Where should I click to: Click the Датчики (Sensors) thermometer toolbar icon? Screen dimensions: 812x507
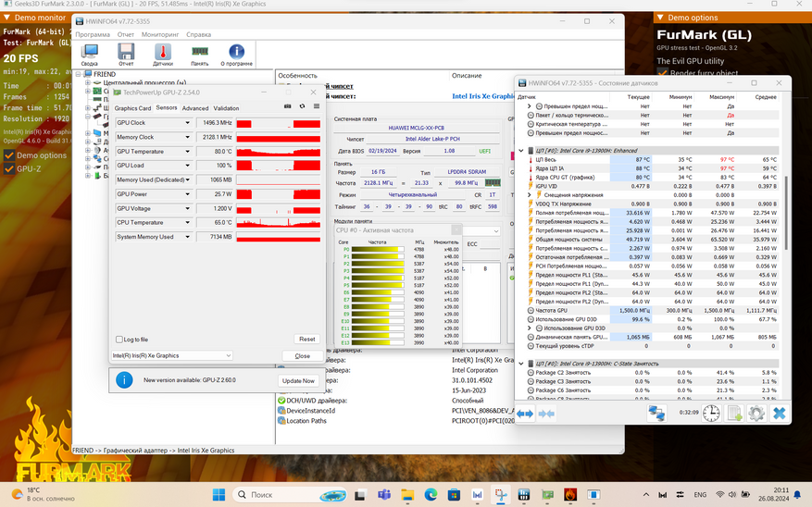163,53
